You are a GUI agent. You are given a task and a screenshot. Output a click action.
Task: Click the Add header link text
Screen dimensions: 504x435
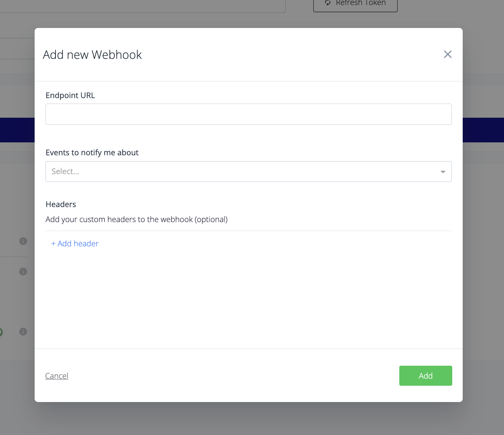[x=78, y=243]
